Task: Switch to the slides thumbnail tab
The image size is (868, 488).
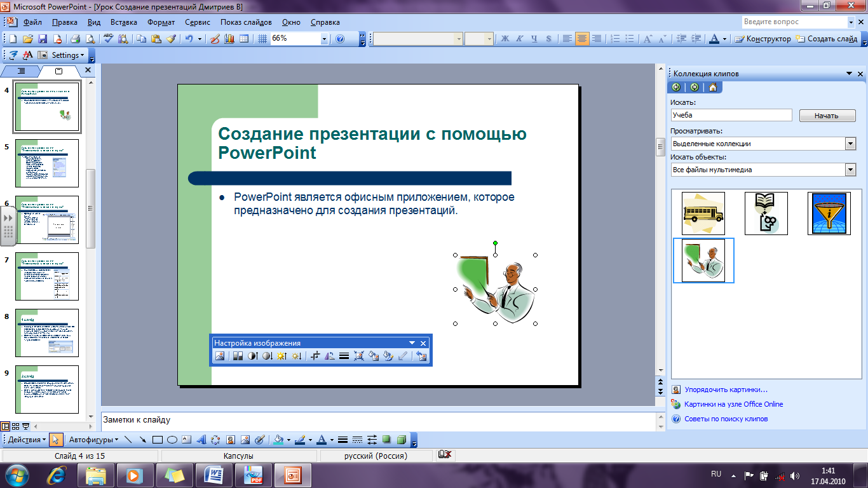Action: 59,71
